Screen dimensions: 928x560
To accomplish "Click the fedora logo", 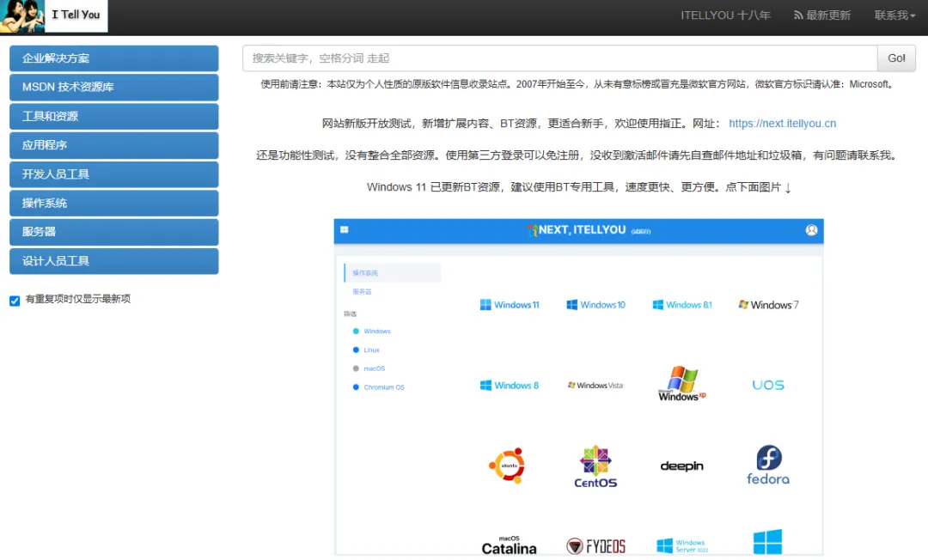I will pyautogui.click(x=768, y=466).
